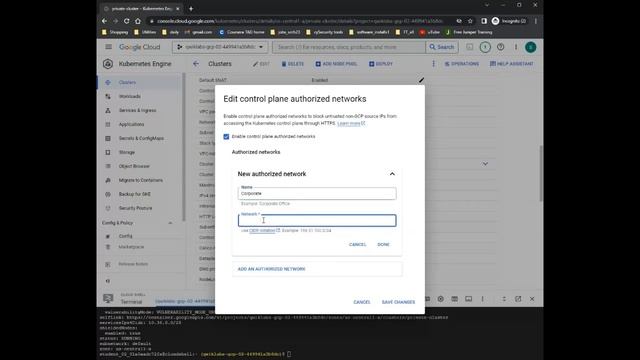The width and height of the screenshot is (640, 360).
Task: Open Cloud Shell in a new window
Action: [518, 299]
